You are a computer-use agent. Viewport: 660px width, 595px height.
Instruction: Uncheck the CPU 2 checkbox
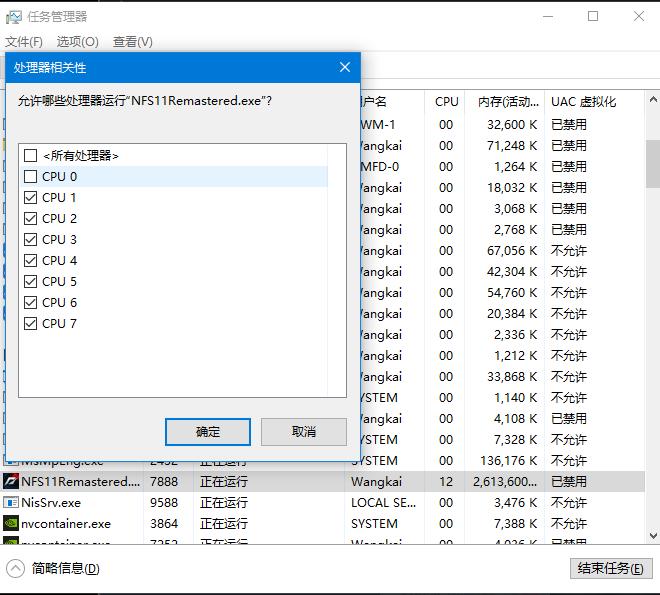click(30, 218)
